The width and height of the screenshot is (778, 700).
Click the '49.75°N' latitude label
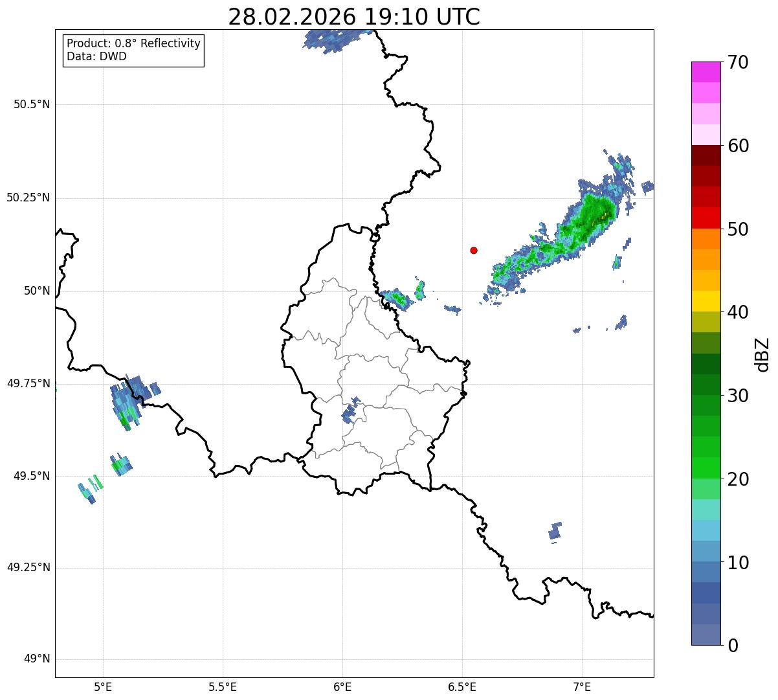28,383
